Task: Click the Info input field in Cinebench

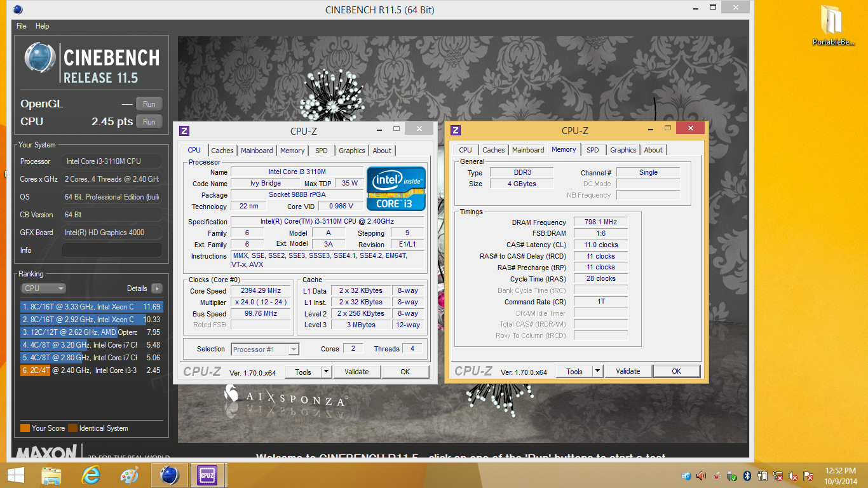Action: pyautogui.click(x=112, y=250)
